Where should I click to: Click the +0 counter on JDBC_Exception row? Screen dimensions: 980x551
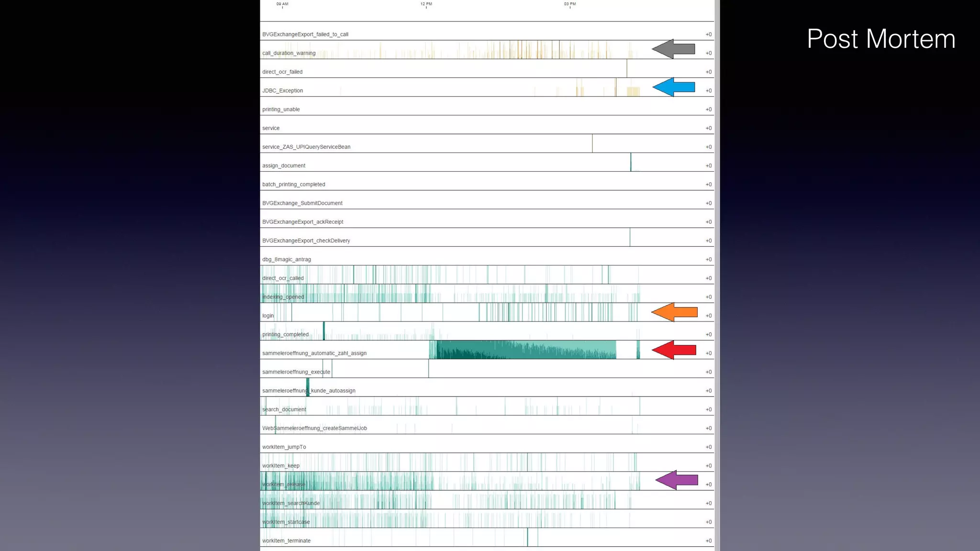(708, 91)
